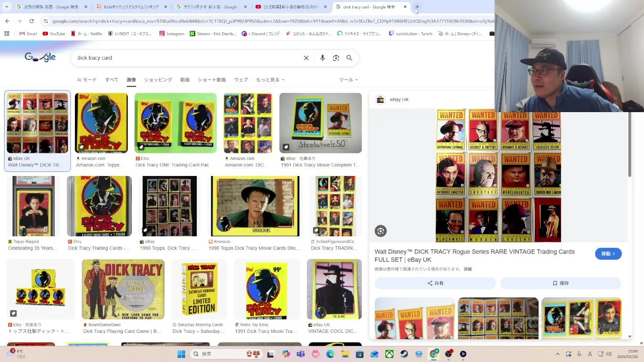Open the Saturday Morning Cards Limited Edition result
The width and height of the screenshot is (644, 362).
(199, 289)
